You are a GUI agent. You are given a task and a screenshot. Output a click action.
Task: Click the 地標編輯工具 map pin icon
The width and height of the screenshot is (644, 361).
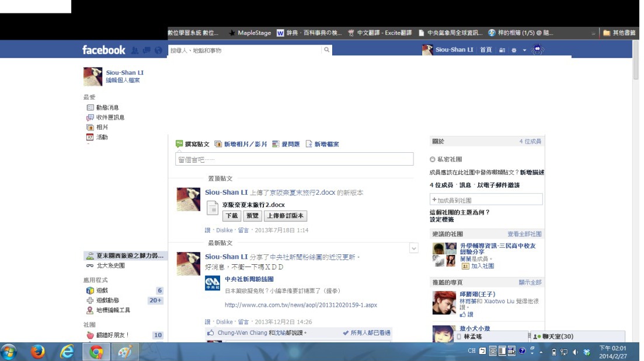[90, 310]
